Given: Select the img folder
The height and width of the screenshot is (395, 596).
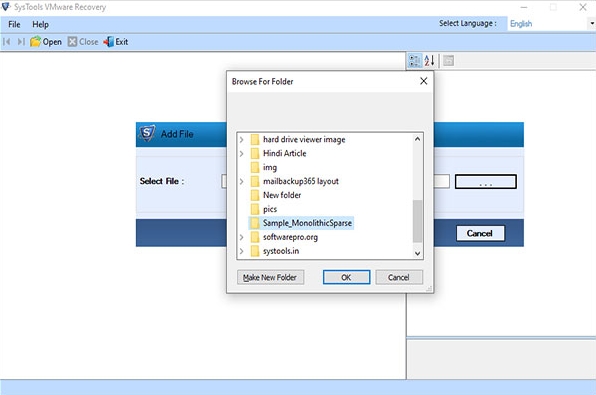Looking at the screenshot, I should tap(270, 167).
